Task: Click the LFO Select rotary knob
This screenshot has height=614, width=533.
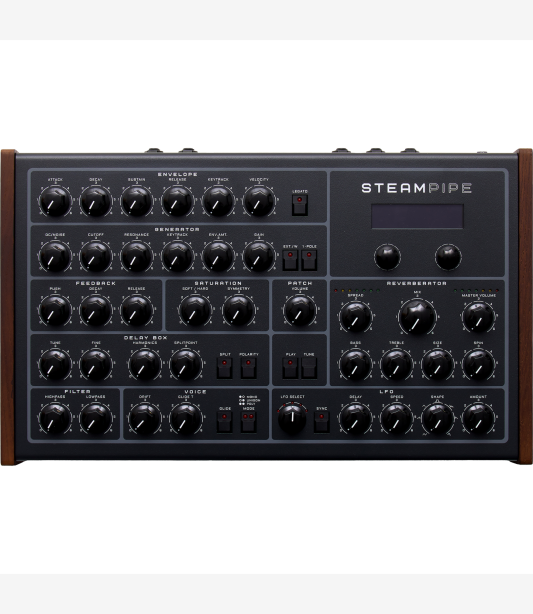Action: [292, 418]
